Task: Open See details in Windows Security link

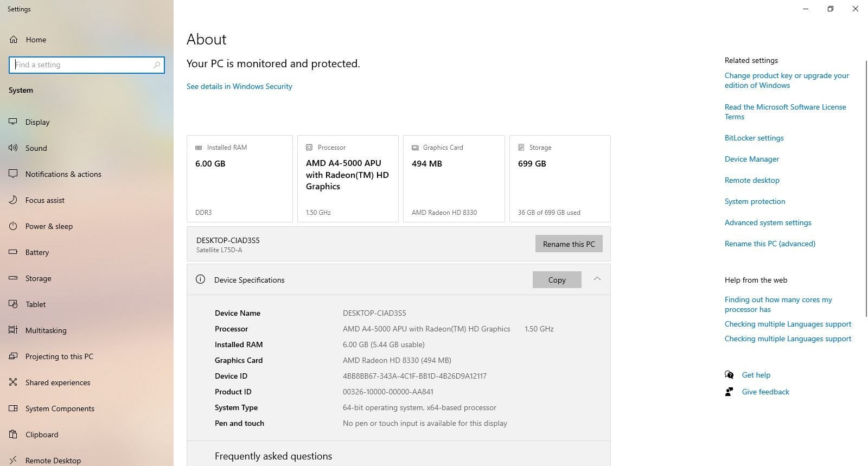Action: (x=239, y=86)
